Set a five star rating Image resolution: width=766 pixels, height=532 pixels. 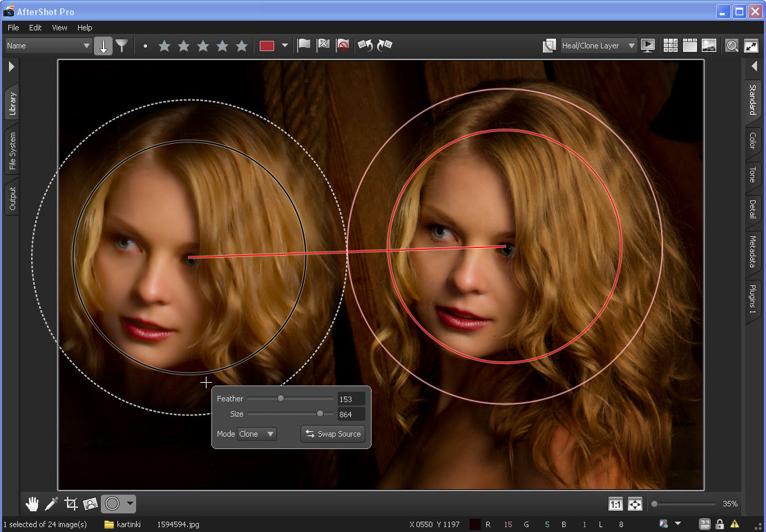[x=242, y=46]
